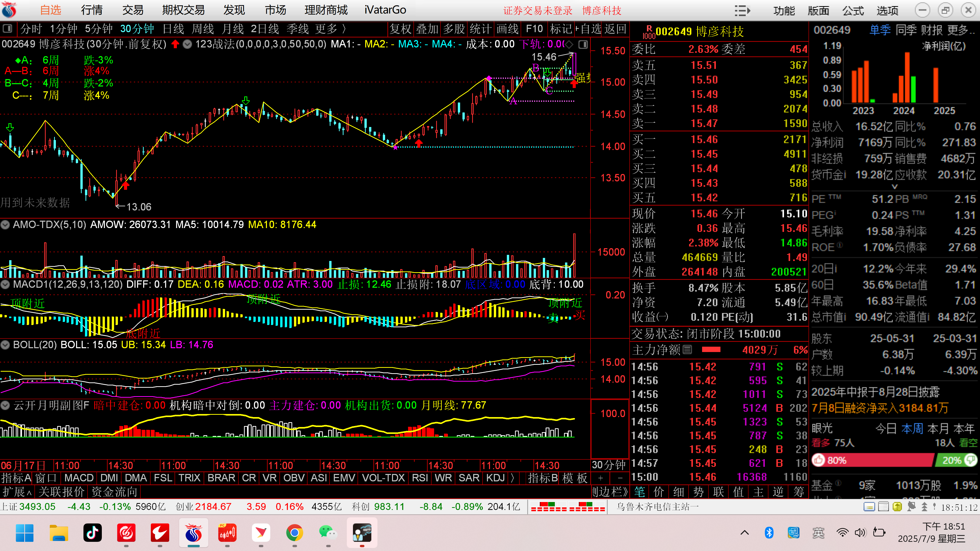The height and width of the screenshot is (551, 980).
Task: Open the 行情 menu
Action: click(92, 10)
